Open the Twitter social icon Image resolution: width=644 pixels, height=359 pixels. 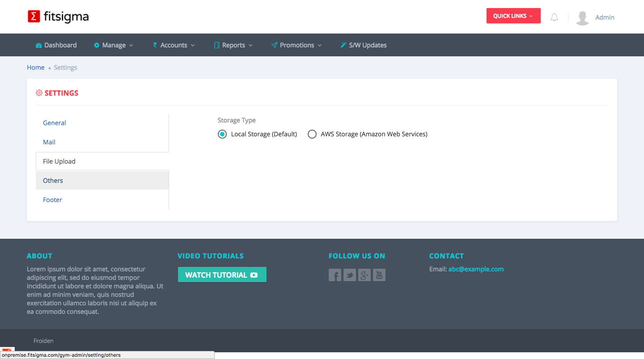(x=350, y=275)
